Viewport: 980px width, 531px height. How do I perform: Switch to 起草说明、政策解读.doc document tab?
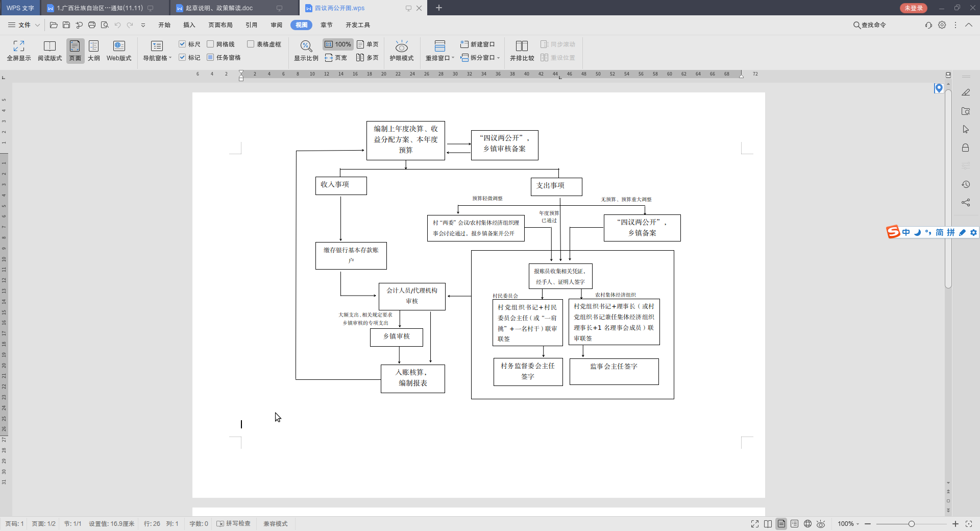(219, 8)
